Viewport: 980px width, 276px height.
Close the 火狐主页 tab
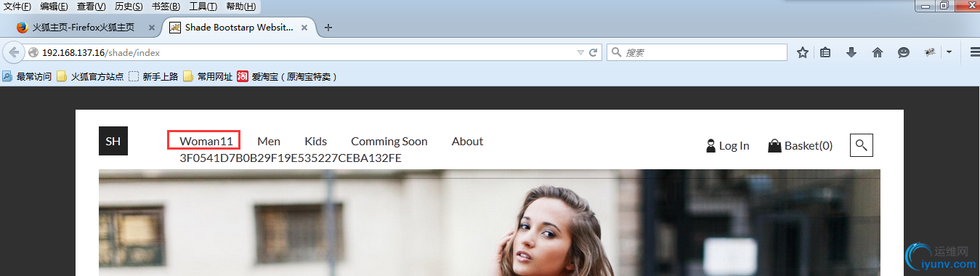152,28
